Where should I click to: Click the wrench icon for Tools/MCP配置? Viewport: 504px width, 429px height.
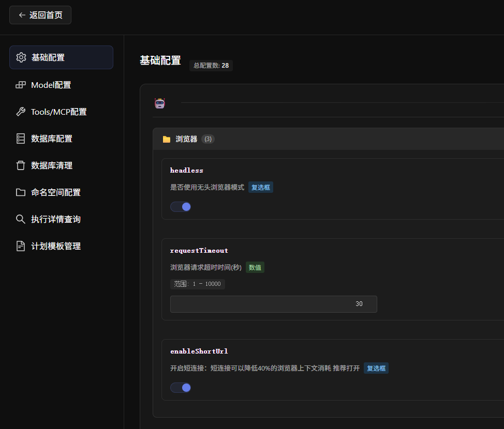coord(21,111)
